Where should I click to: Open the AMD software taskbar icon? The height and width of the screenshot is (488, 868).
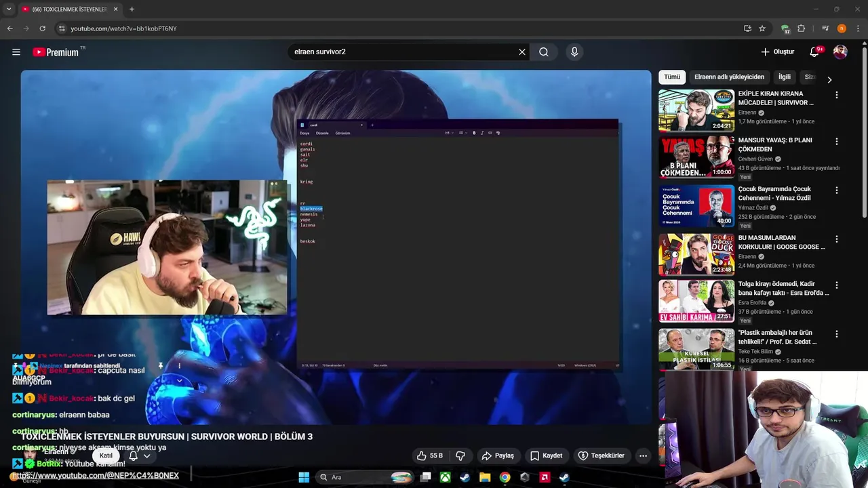click(x=545, y=477)
